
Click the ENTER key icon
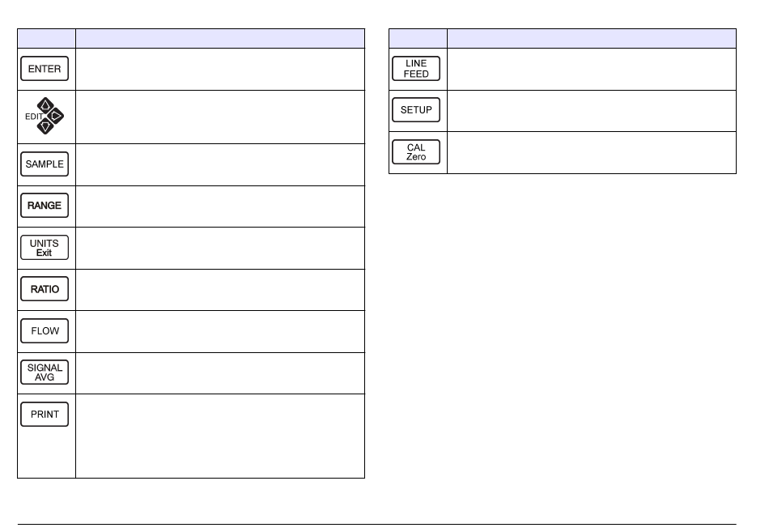coord(45,69)
